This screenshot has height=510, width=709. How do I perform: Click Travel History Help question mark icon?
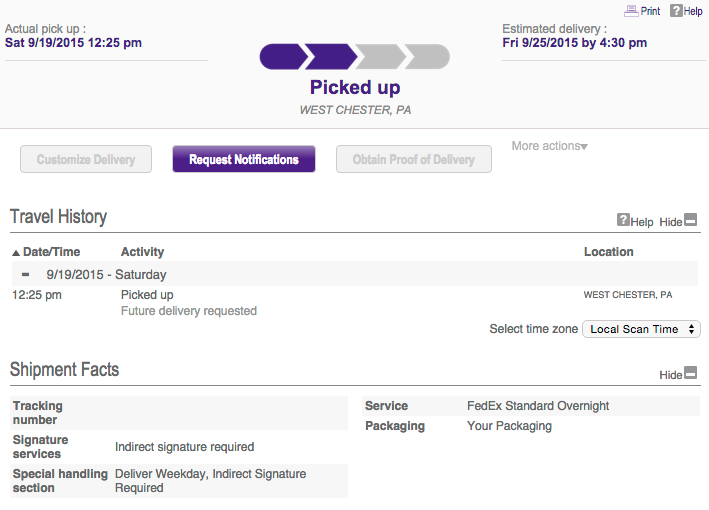(623, 221)
